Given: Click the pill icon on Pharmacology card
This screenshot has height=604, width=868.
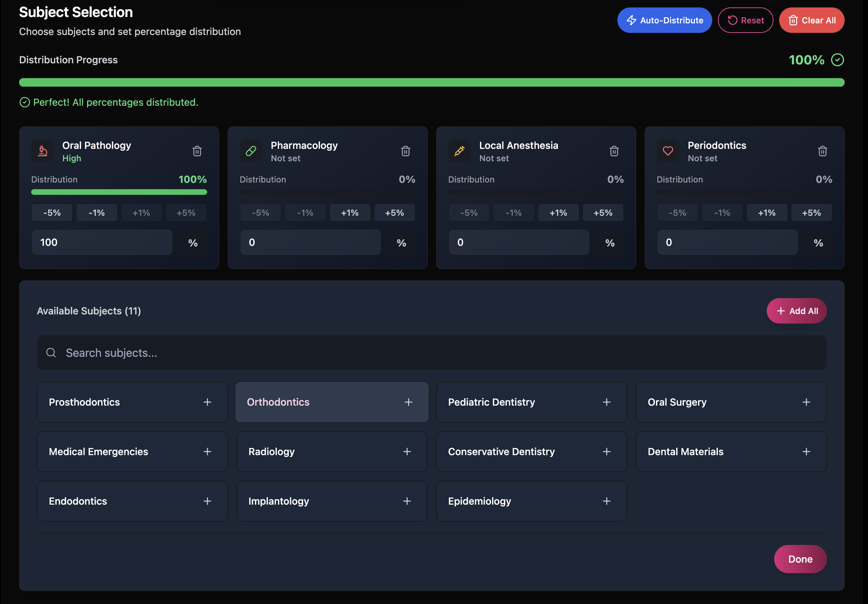Looking at the screenshot, I should tap(251, 151).
